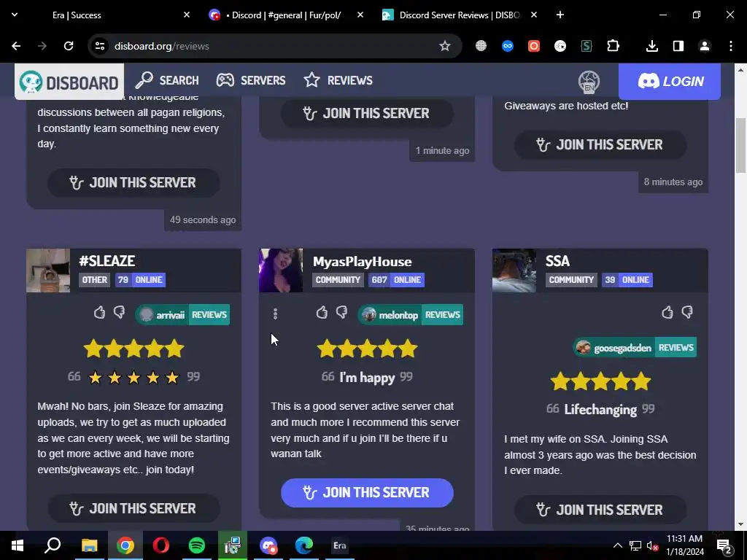The width and height of the screenshot is (747, 560).
Task: Bookmark this page with the star
Action: click(444, 46)
